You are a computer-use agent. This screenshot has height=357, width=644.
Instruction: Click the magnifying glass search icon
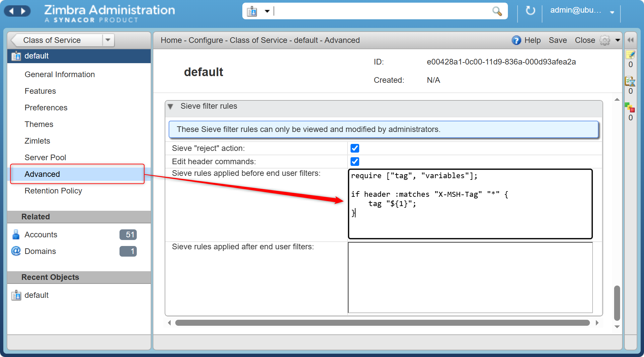click(497, 11)
